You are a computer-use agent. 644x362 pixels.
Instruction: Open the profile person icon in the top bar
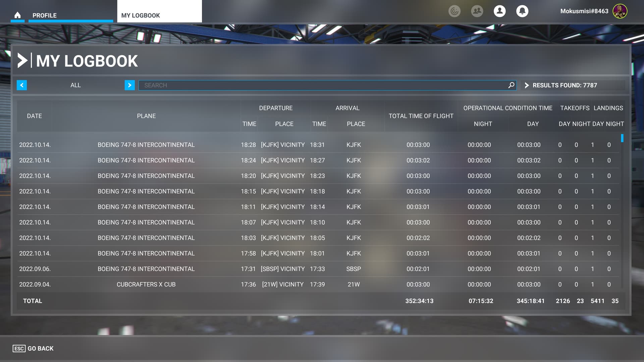point(499,11)
